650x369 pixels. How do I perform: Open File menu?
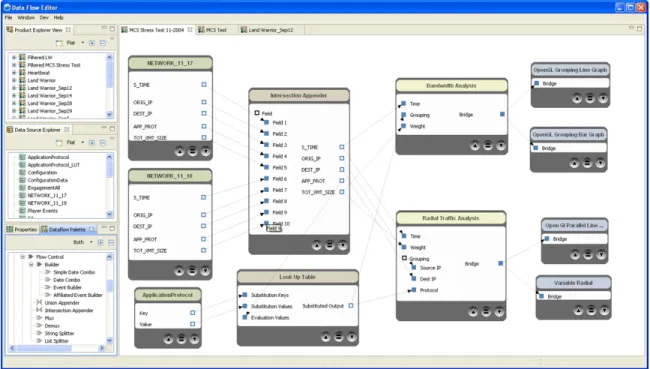pos(8,17)
